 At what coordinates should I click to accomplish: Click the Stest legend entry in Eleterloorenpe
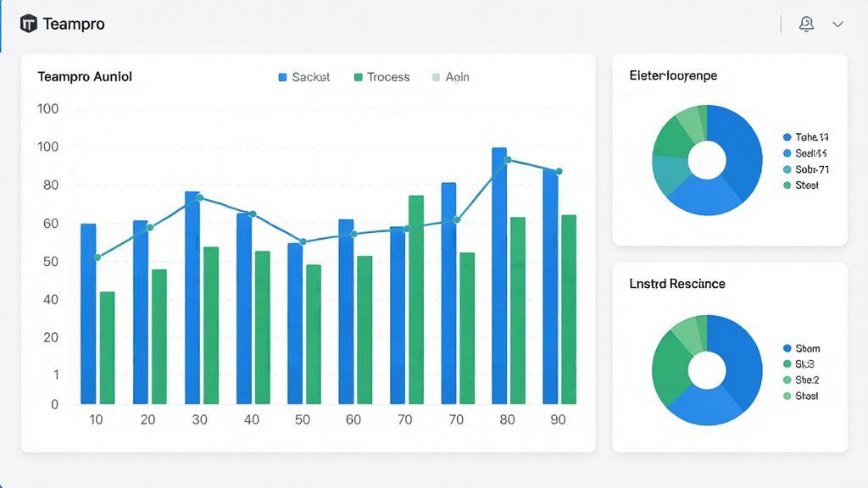[801, 186]
